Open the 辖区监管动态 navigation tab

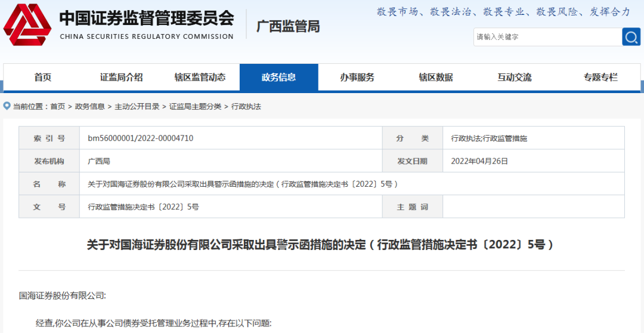(x=200, y=78)
